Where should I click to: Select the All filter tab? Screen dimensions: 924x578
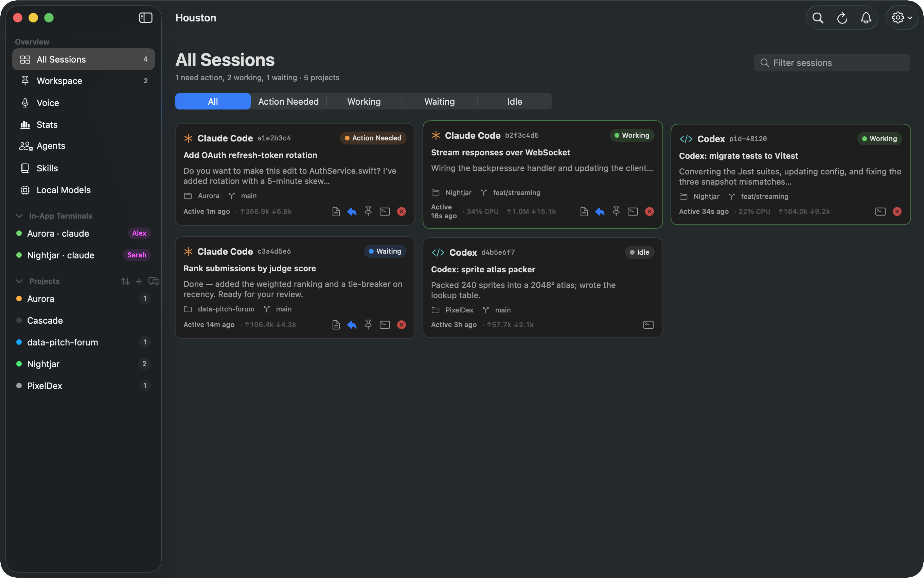213,102
